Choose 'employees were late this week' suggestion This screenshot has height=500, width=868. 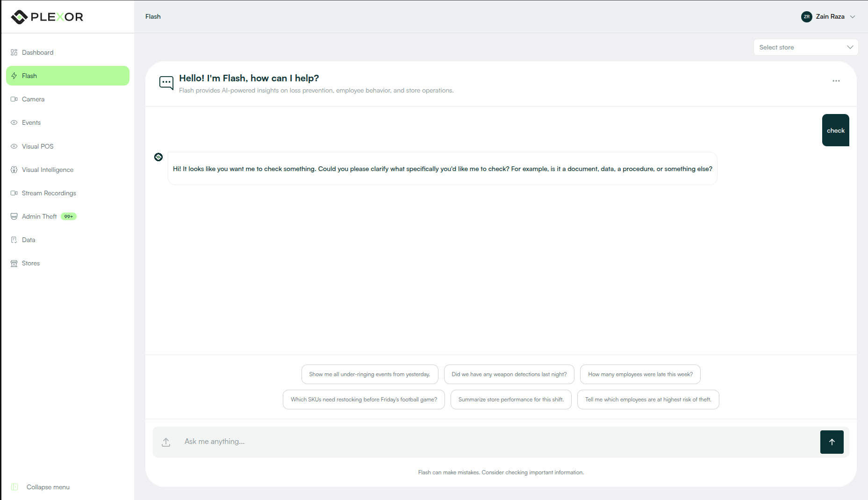pos(640,374)
